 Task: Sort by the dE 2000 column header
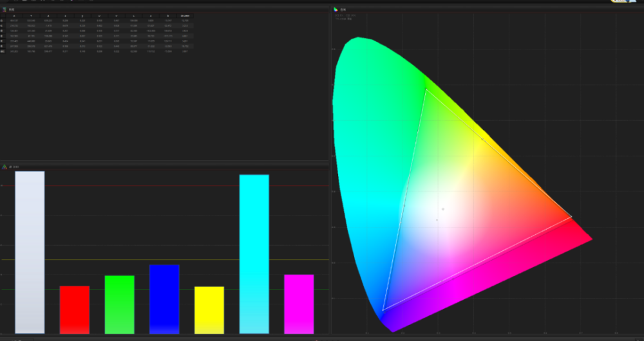(x=185, y=15)
